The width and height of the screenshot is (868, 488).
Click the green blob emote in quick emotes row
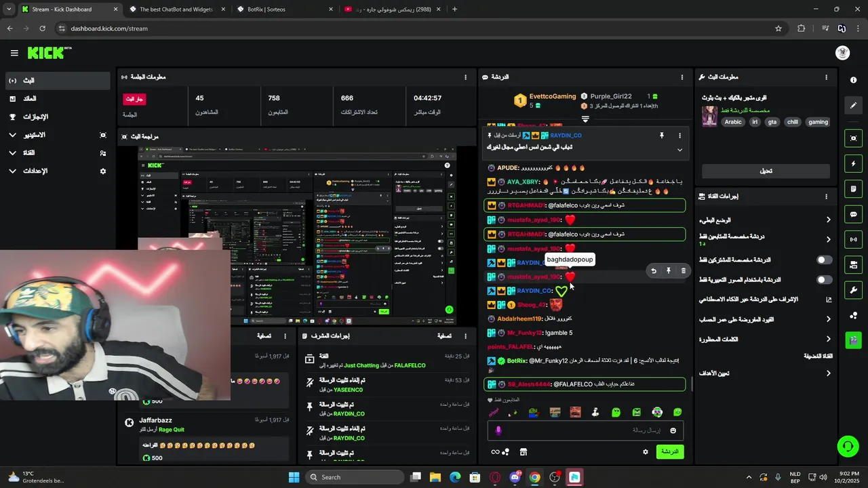point(616,412)
